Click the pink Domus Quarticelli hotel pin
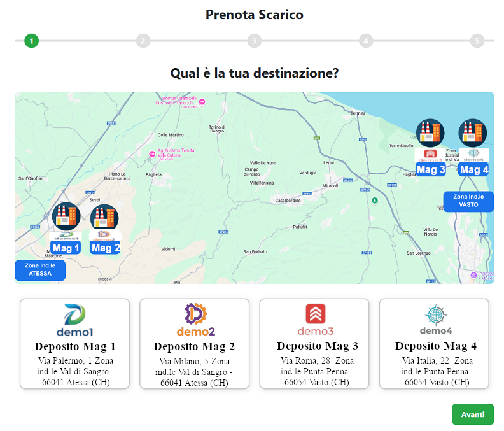Image resolution: width=504 pixels, height=431 pixels. point(202,102)
